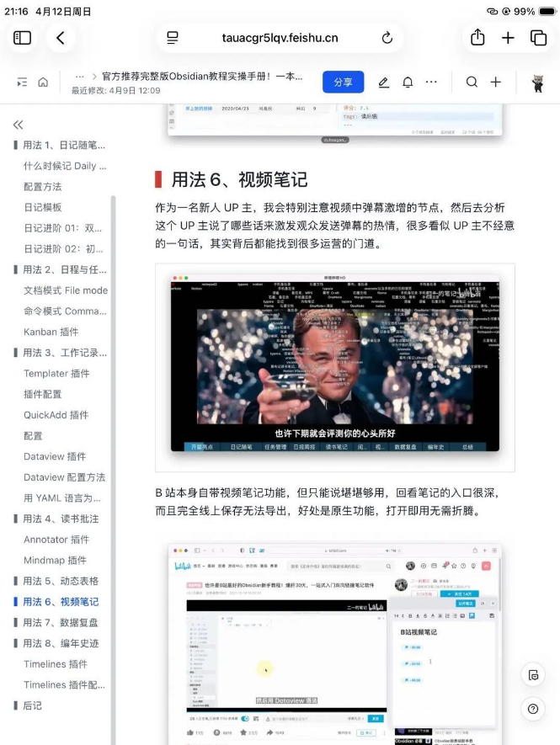Expand the breadcrumb ellipsis
560x745 pixels.
(x=79, y=77)
